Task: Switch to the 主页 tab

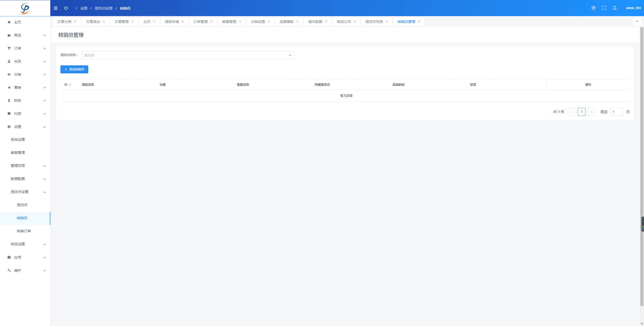Action: tap(147, 22)
